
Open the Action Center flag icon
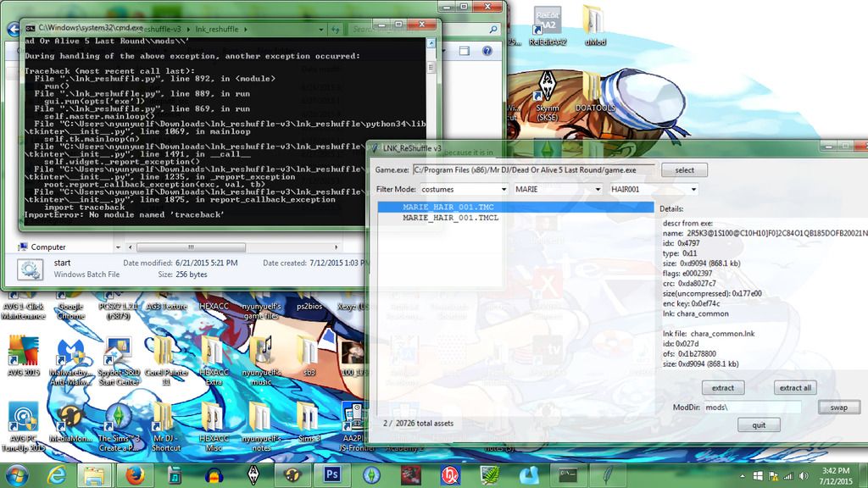coord(773,476)
